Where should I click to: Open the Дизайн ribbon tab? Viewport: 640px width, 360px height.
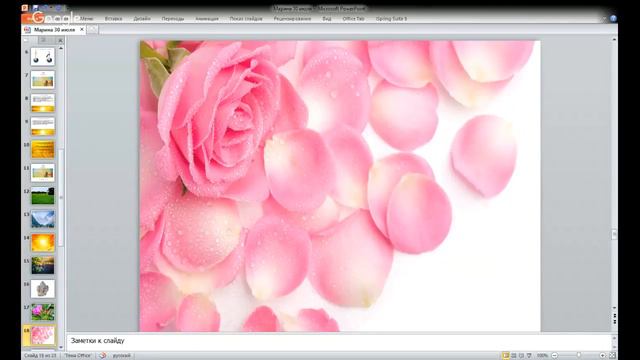[x=142, y=19]
